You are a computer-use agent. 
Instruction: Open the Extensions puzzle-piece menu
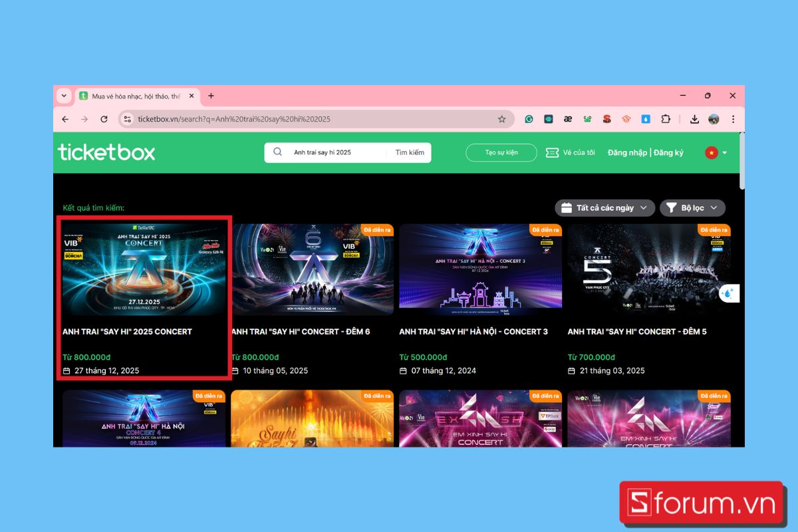(x=665, y=119)
